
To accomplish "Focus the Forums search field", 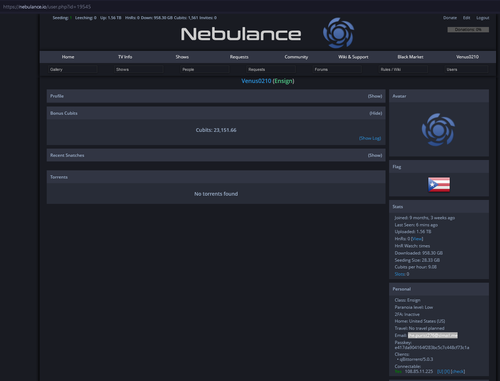I will pos(337,69).
